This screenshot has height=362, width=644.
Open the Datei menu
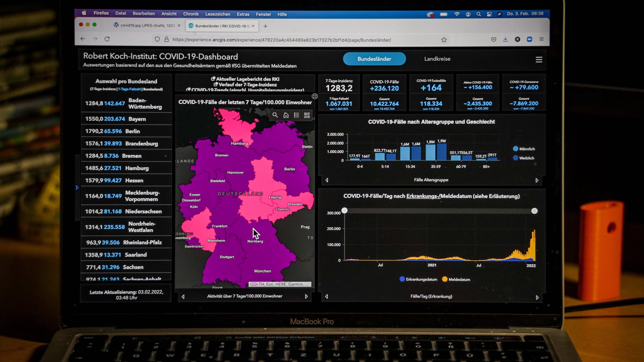pyautogui.click(x=121, y=13)
